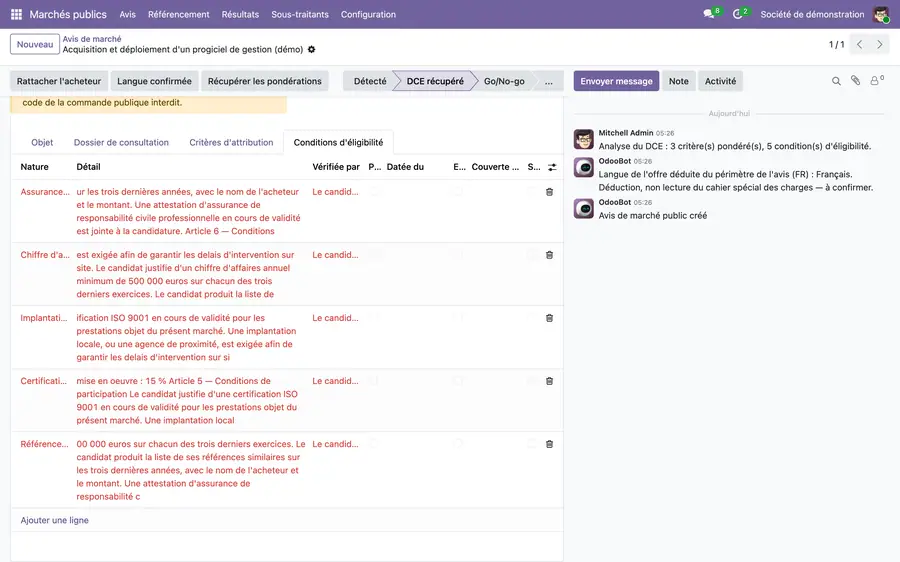The width and height of the screenshot is (900, 562).
Task: Click the detail text starting 'ification ISO 9001'
Action: coord(187,338)
